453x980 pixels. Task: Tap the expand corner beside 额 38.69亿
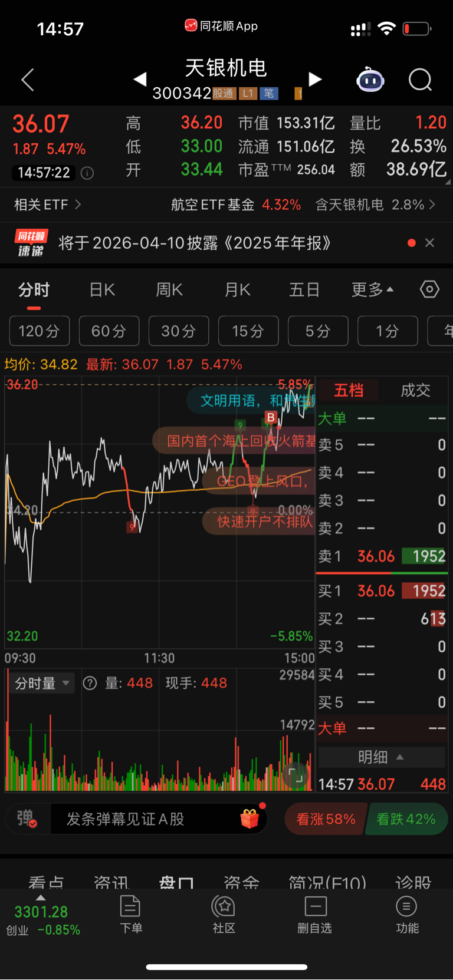pos(448,183)
